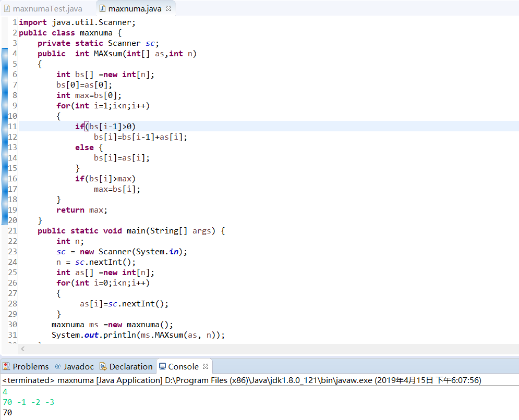Place cursor on 'import java.util.Scanner;' line
This screenshot has height=420, width=519.
point(77,22)
